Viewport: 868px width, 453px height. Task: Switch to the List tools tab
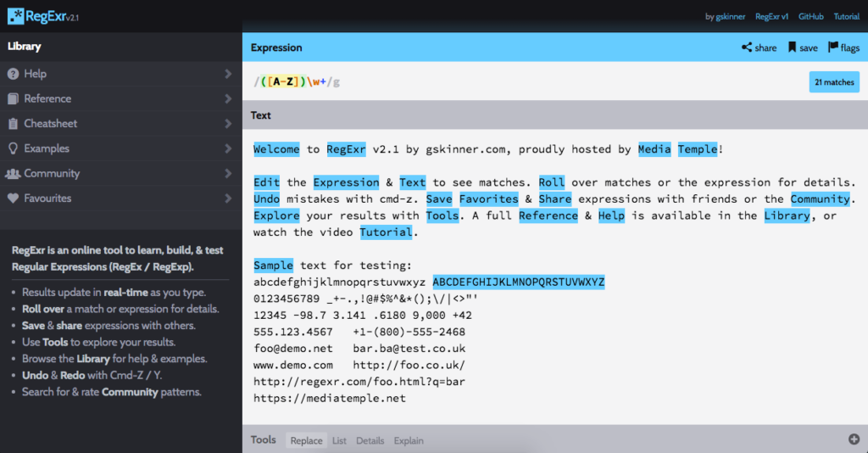339,440
